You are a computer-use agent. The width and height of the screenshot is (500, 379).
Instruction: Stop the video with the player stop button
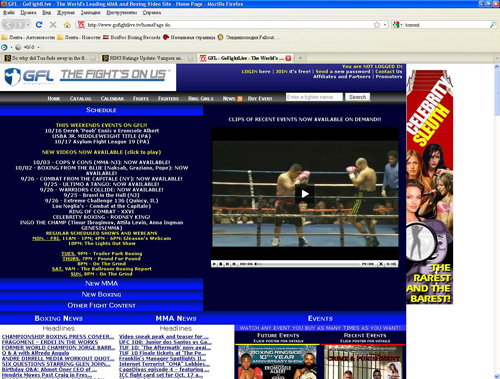[221, 264]
